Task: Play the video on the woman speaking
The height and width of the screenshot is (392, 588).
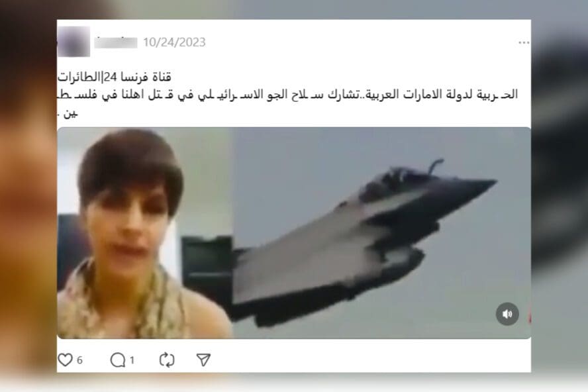Action: coord(144,232)
